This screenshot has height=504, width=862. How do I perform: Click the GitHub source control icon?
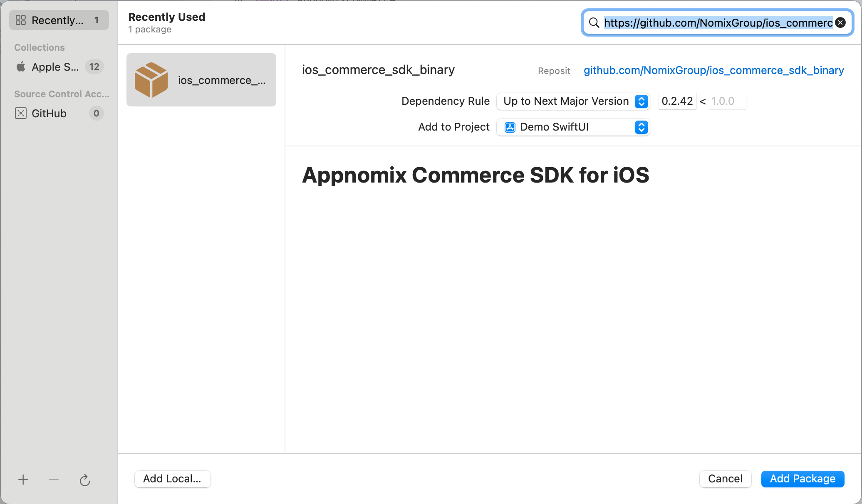click(x=21, y=114)
